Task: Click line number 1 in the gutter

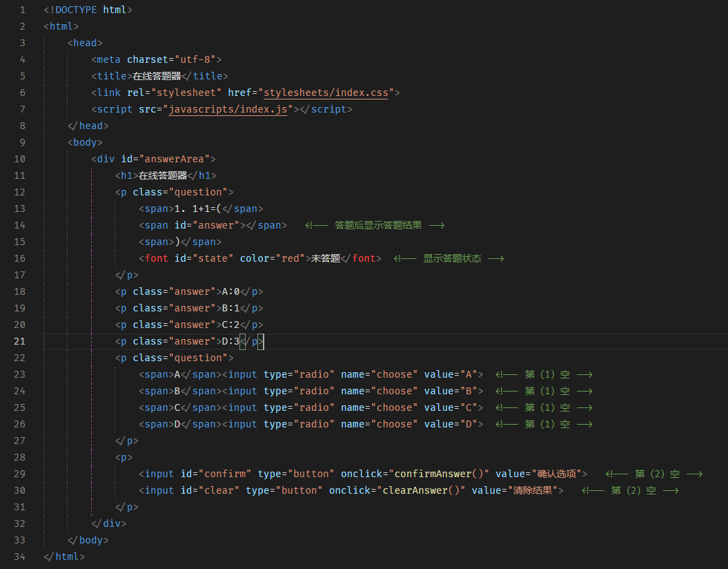Action: click(22, 10)
